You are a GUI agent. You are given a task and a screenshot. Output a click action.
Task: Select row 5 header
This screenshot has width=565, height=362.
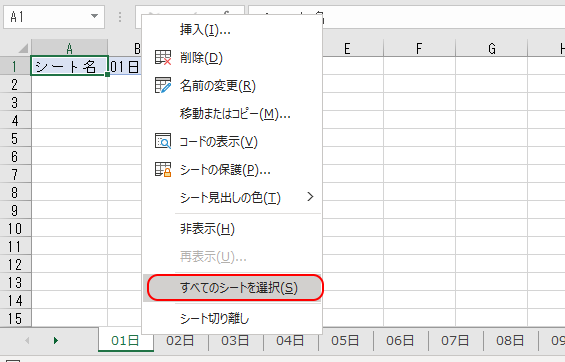tap(15, 138)
